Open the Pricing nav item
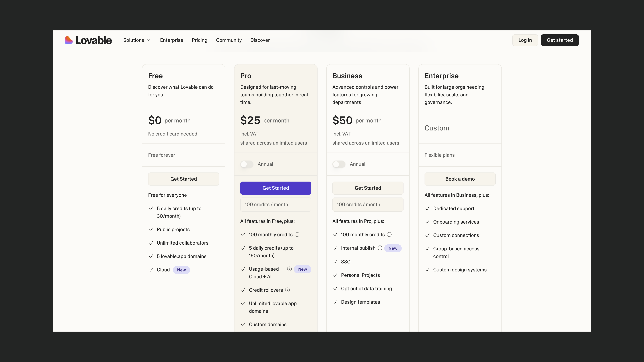The height and width of the screenshot is (362, 644). [x=200, y=40]
